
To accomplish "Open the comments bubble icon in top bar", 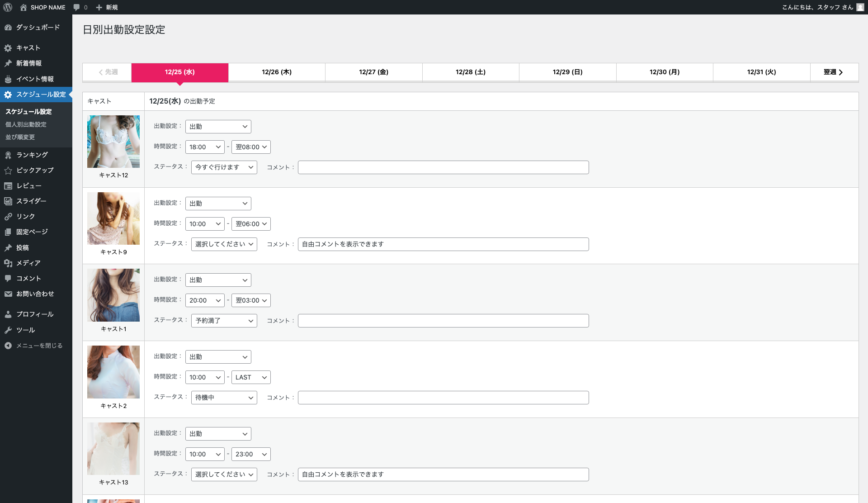I will pos(76,7).
